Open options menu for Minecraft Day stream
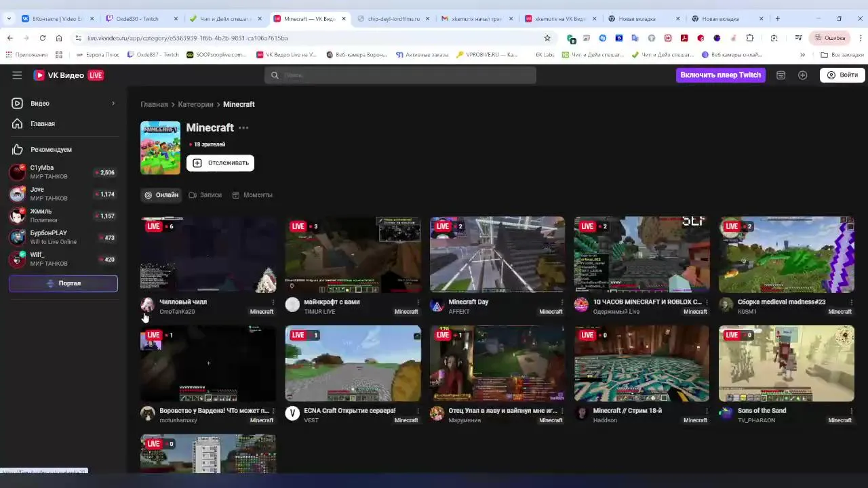Image resolution: width=868 pixels, height=488 pixels. [x=562, y=302]
